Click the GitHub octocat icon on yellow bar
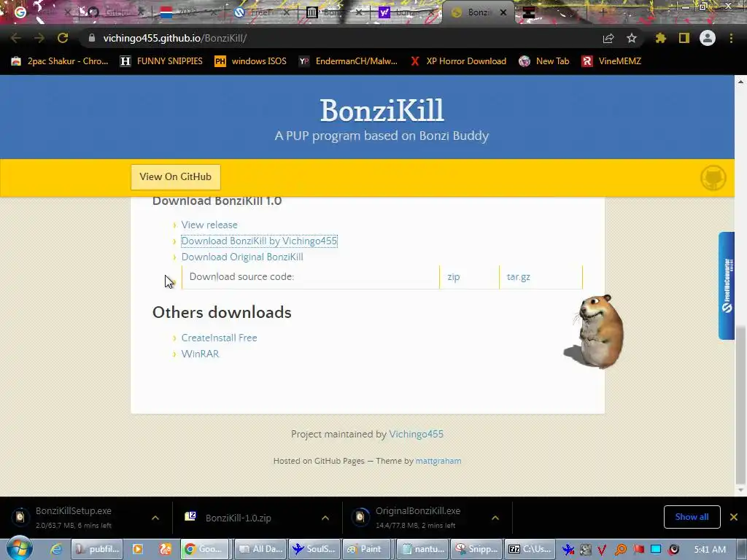Image resolution: width=747 pixels, height=560 pixels. pos(713,178)
